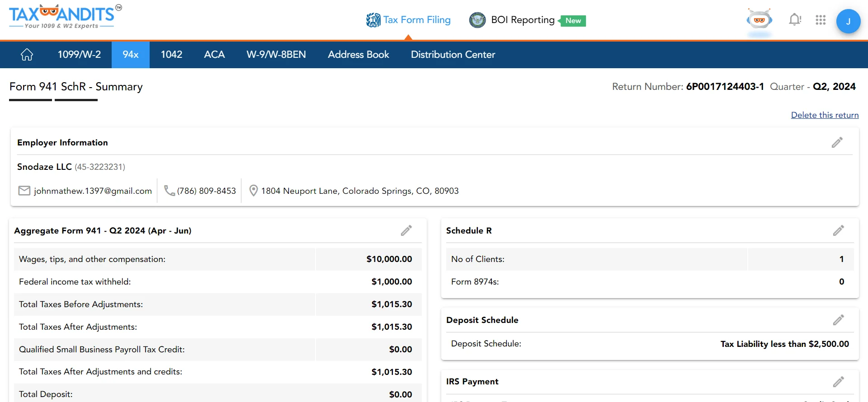Edit Employer Information with pencil icon
The height and width of the screenshot is (402, 868).
[837, 143]
